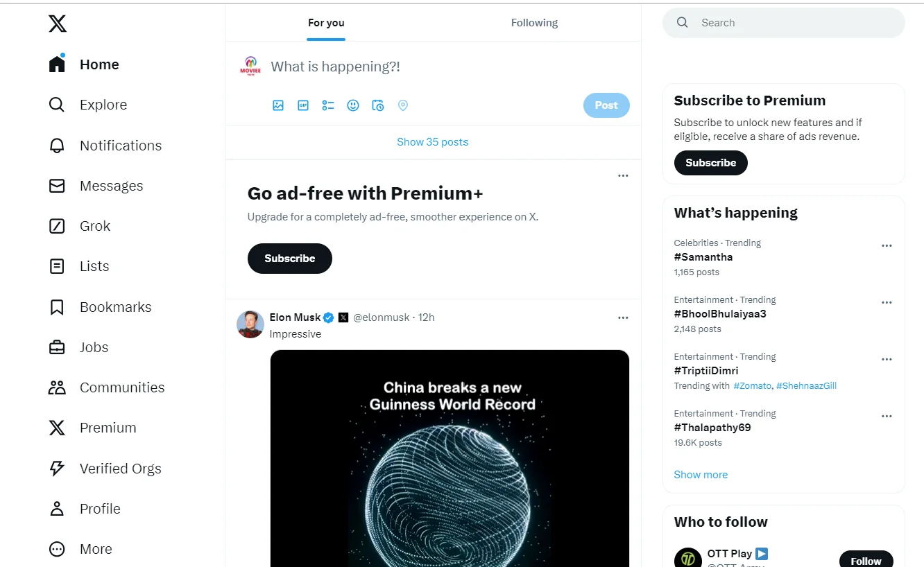
Task: Select the For you tab
Action: pyautogui.click(x=326, y=23)
